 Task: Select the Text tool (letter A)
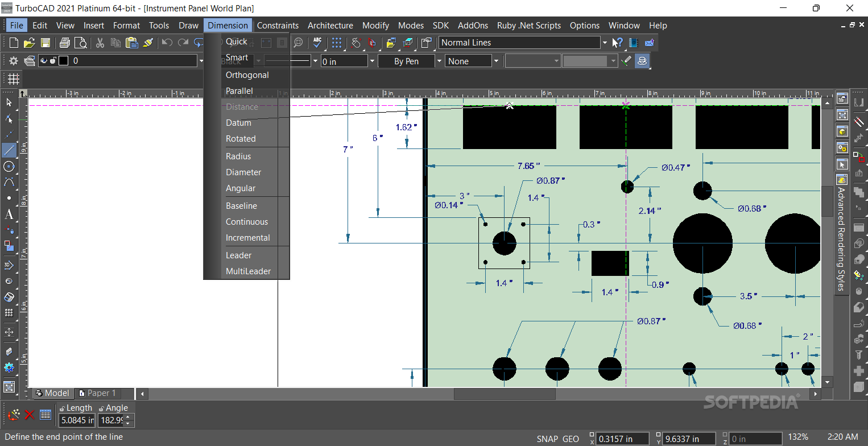click(x=9, y=214)
